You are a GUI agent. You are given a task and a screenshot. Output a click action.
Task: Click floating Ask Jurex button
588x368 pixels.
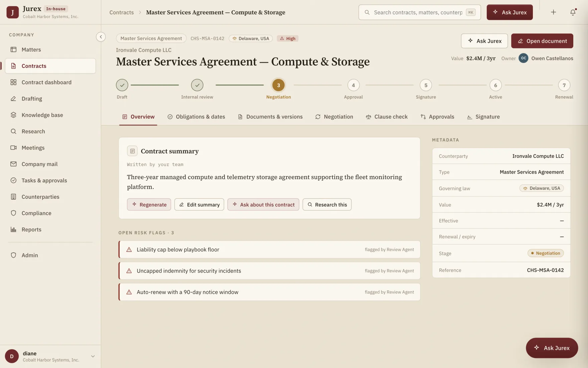click(x=552, y=348)
